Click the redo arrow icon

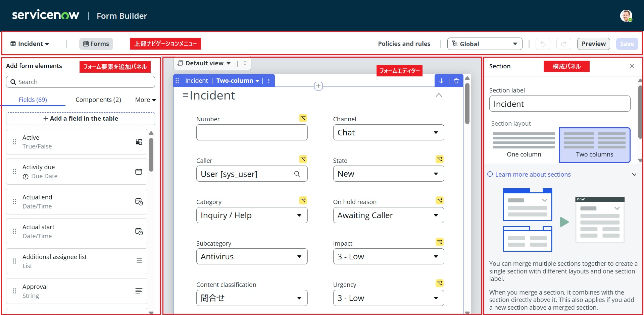point(563,44)
